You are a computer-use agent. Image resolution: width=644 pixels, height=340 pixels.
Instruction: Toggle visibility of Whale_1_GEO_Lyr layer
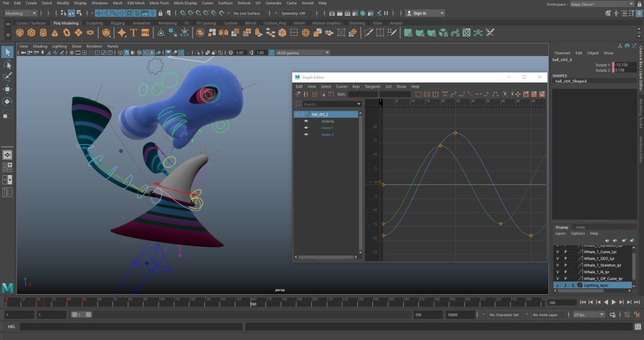[x=557, y=258]
